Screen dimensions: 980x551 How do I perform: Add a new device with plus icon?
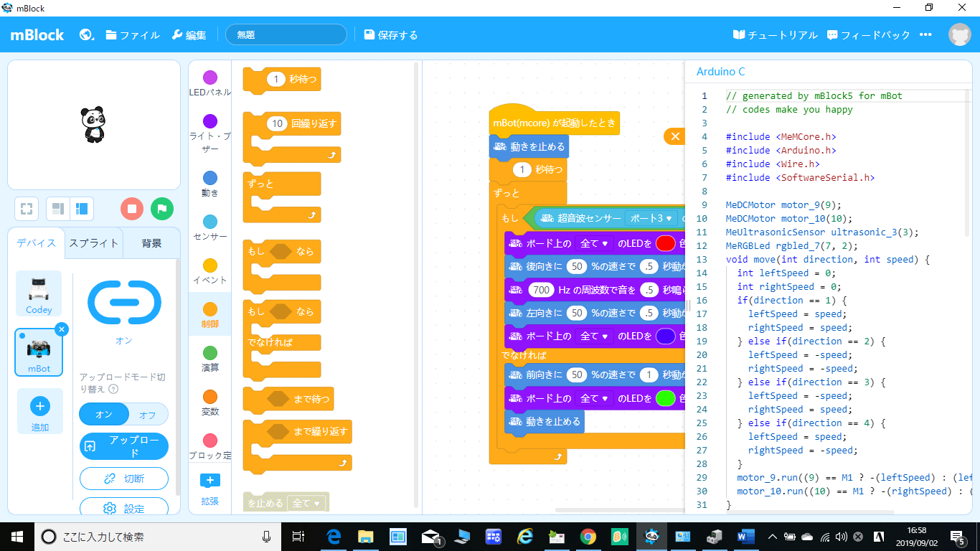[40, 406]
